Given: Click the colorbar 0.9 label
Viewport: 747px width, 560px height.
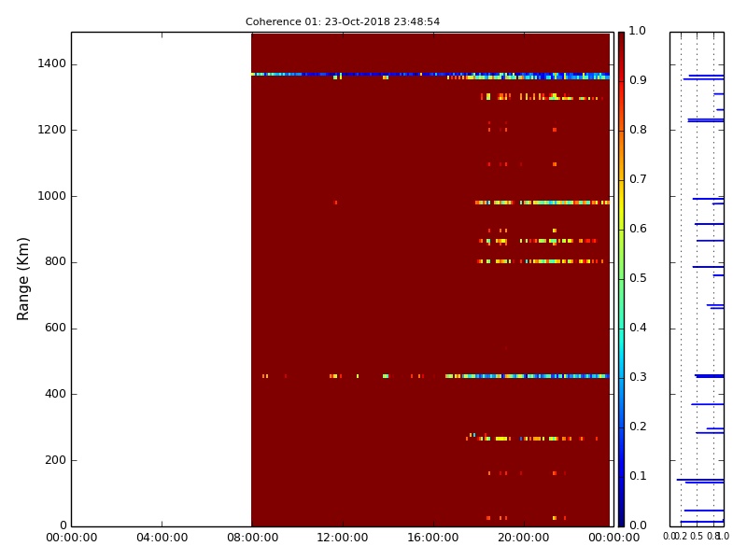Looking at the screenshot, I should coord(638,80).
